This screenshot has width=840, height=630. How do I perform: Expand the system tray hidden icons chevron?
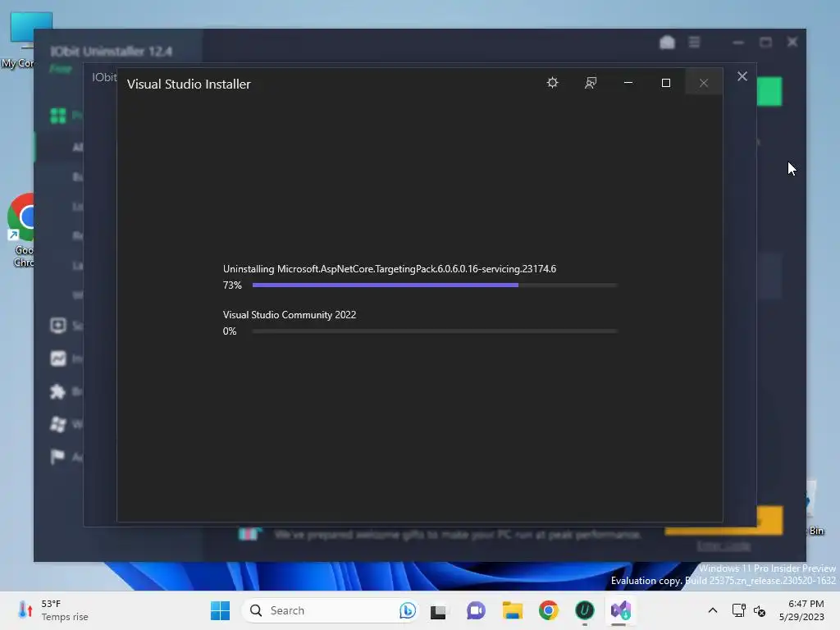(x=713, y=610)
